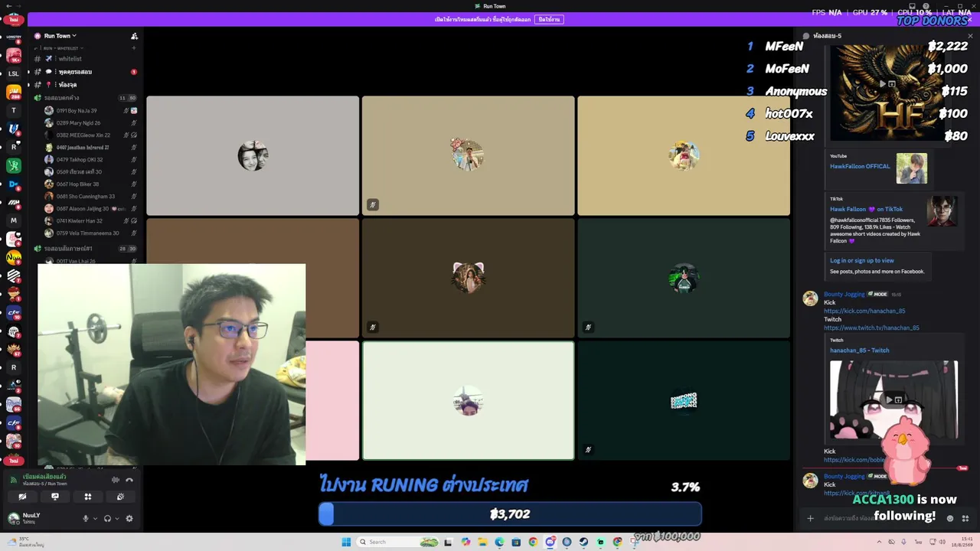Show hidden system tray icons
Viewport: 980px width, 551px height.
point(878,542)
